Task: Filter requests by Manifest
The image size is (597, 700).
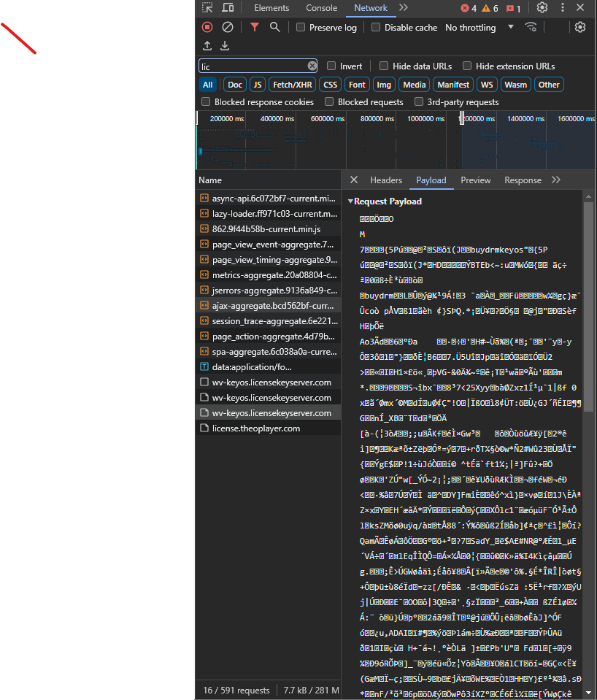Action: [x=453, y=85]
